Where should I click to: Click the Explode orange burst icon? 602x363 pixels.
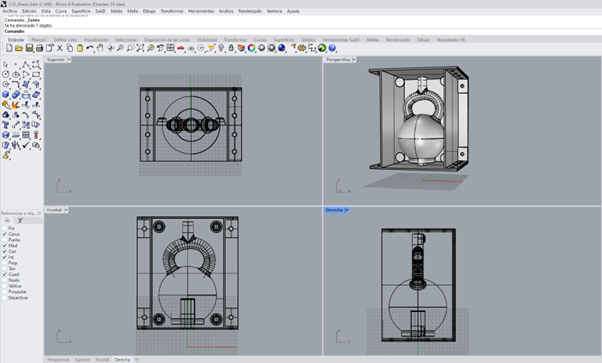[15, 105]
